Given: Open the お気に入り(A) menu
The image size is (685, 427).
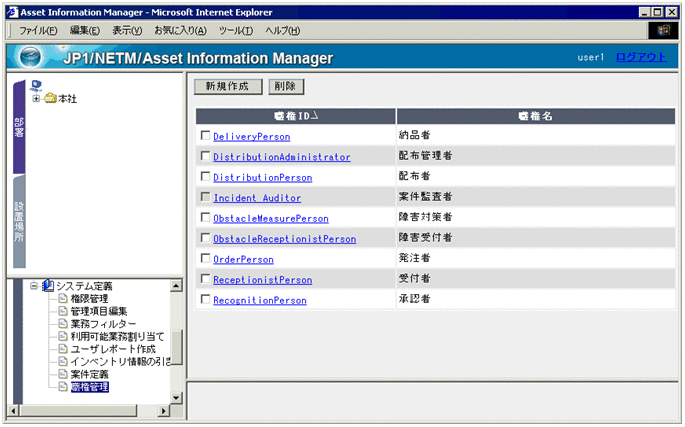Looking at the screenshot, I should pyautogui.click(x=180, y=31).
